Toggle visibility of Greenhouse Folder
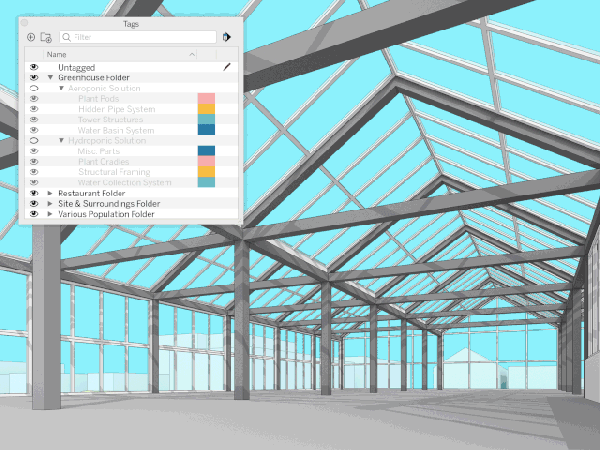 coord(33,77)
